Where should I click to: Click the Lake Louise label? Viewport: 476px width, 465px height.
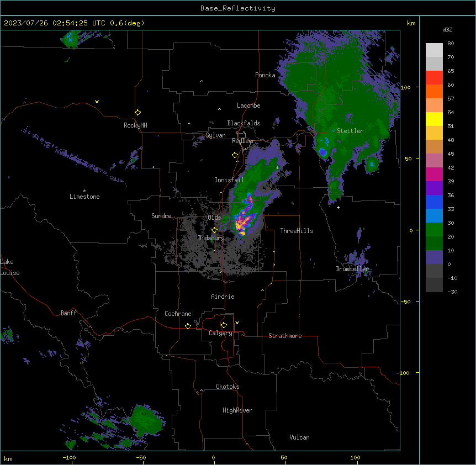[10, 267]
